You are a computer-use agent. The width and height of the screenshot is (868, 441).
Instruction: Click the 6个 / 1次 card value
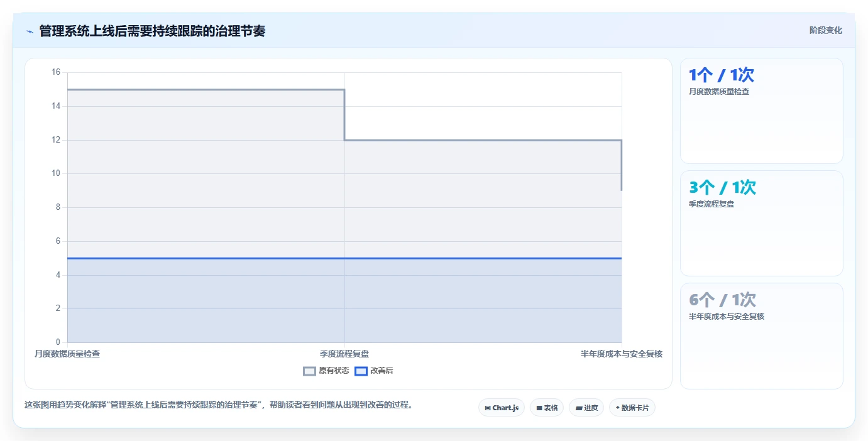(x=722, y=300)
